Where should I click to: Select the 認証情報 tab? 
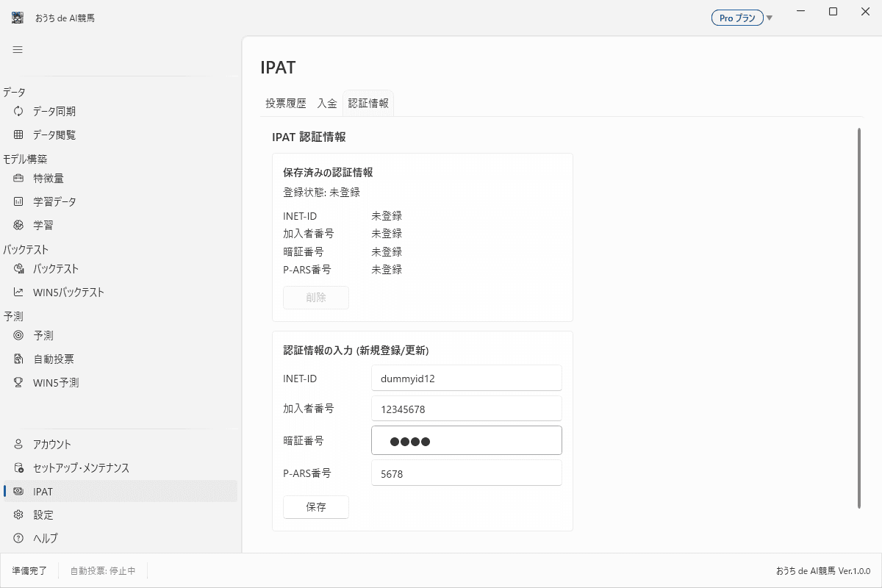tap(368, 104)
